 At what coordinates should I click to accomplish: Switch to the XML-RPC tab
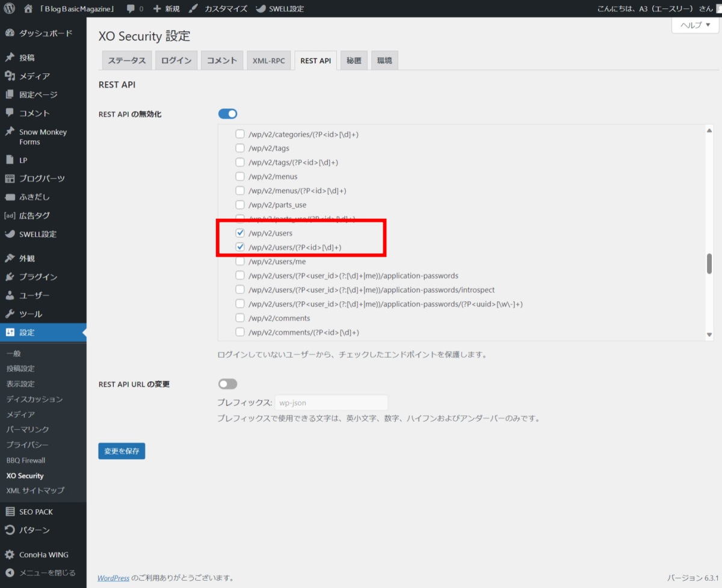pos(269,60)
